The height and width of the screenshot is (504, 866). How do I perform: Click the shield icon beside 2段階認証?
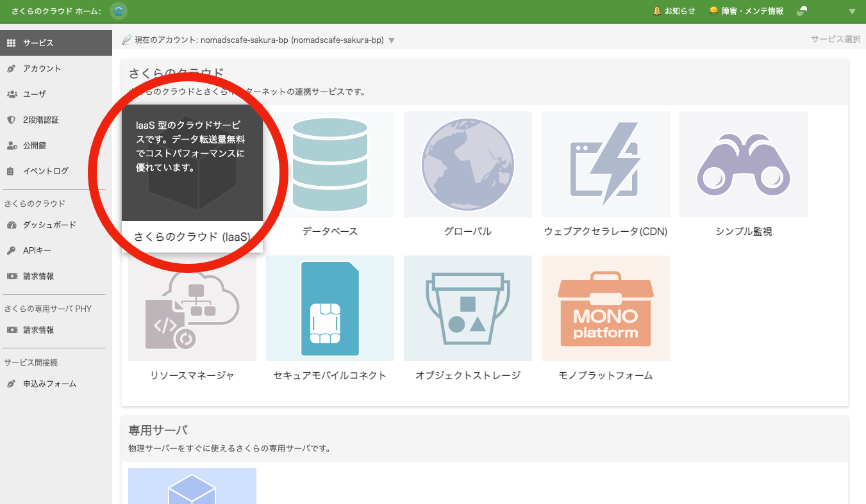[11, 120]
